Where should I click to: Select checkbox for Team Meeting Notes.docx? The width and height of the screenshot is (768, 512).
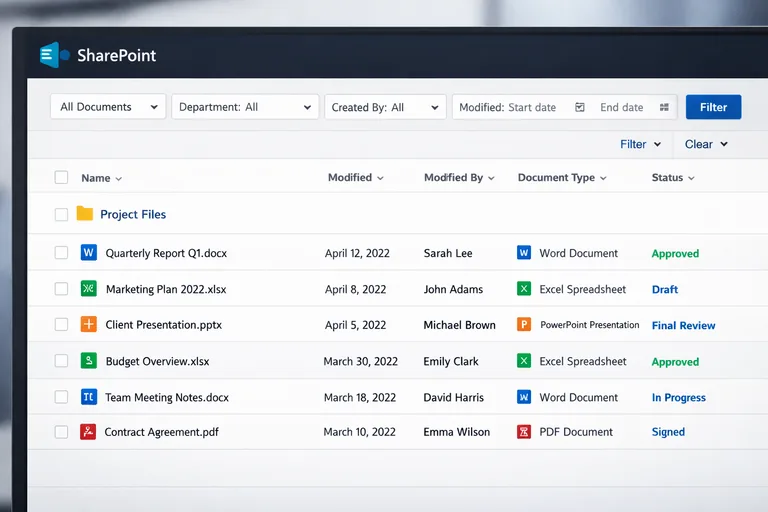[61, 397]
